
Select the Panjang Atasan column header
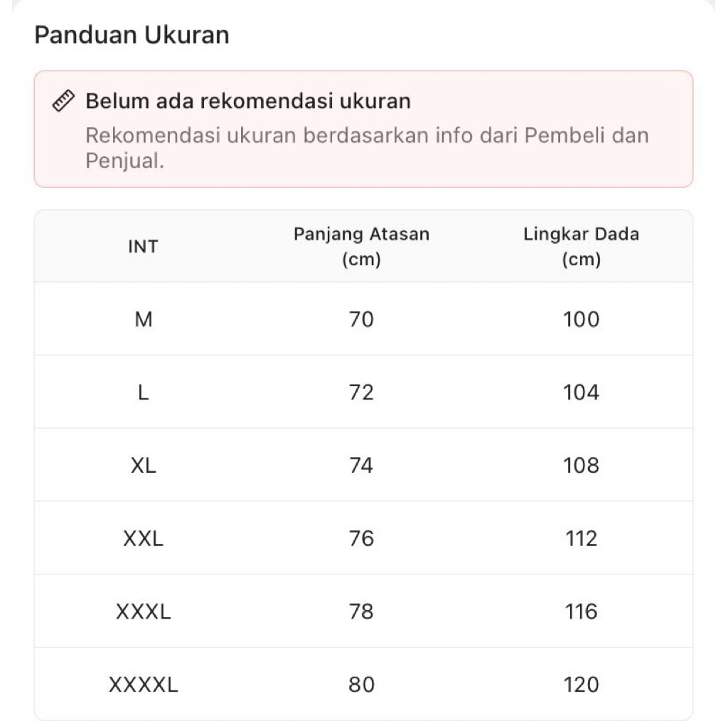[x=361, y=247]
